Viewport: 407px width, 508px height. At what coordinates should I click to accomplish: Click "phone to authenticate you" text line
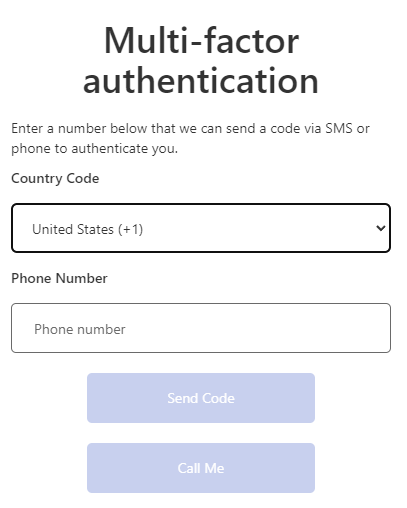[x=94, y=149]
